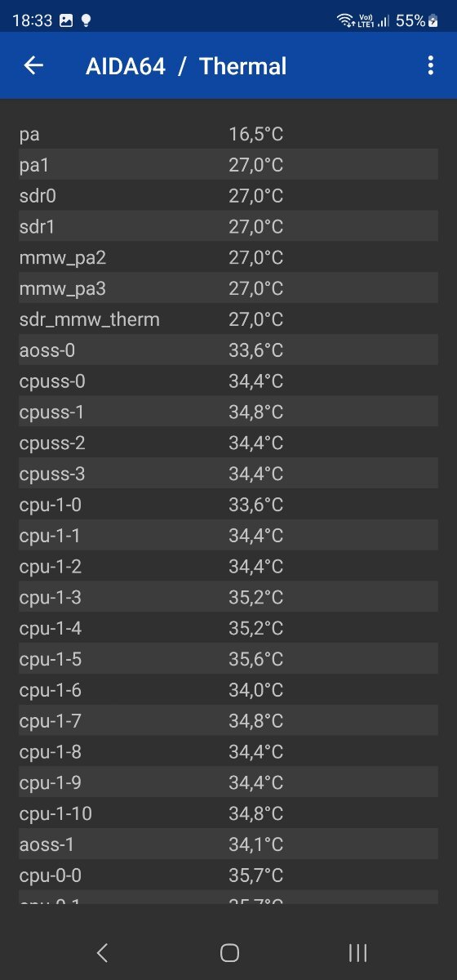This screenshot has width=457, height=980.
Task: Select the pa sensor row
Action: point(228,134)
